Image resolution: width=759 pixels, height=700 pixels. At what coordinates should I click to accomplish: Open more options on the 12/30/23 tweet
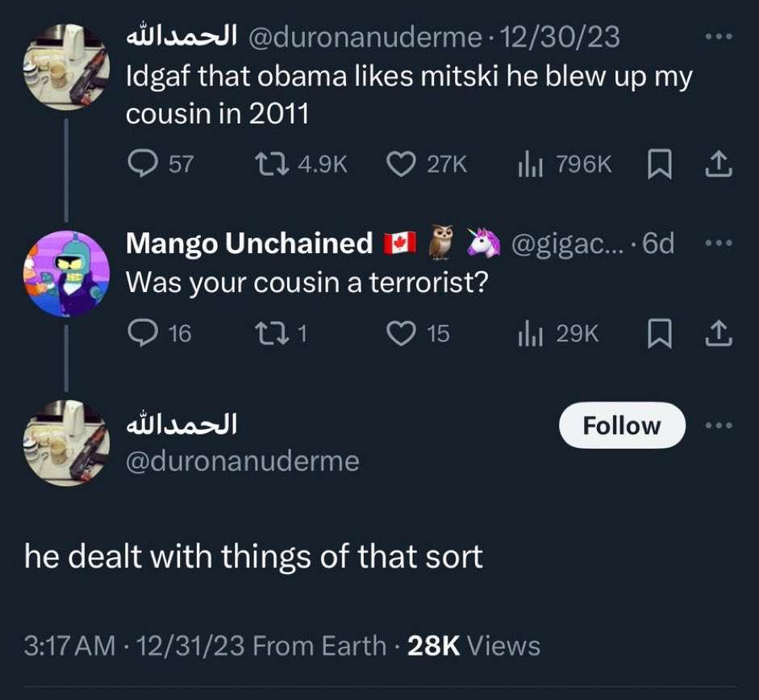(x=719, y=36)
